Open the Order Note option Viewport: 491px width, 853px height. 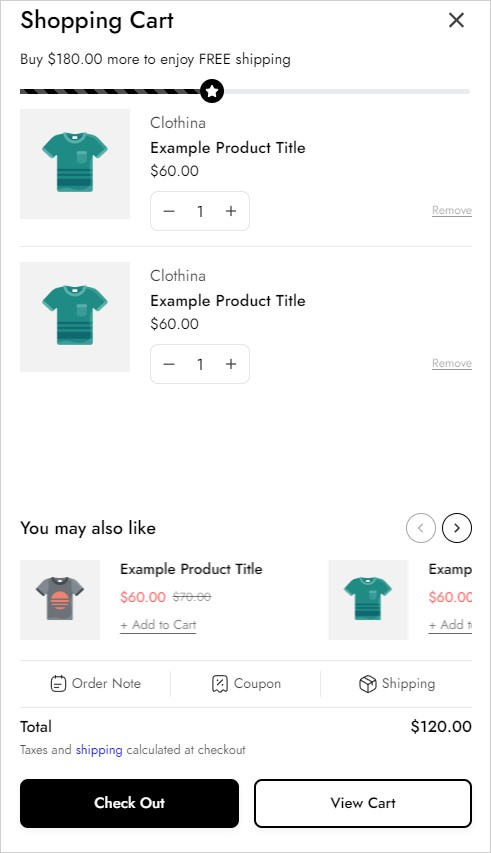coord(95,684)
